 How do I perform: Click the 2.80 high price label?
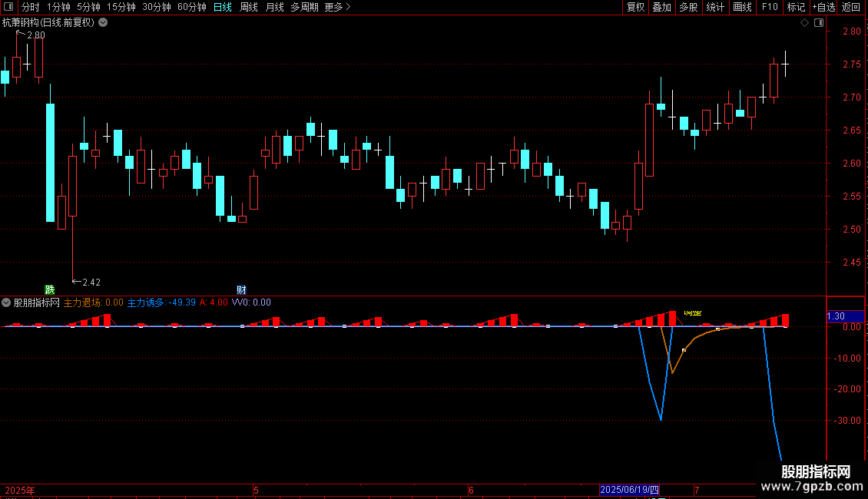[36, 35]
